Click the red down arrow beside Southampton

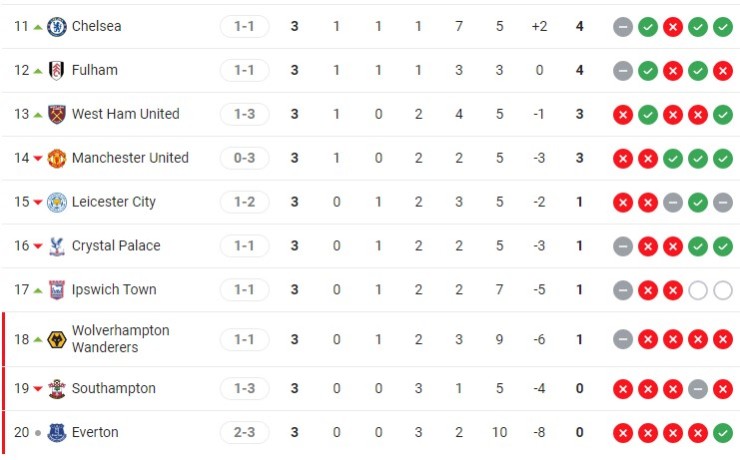click(x=38, y=388)
